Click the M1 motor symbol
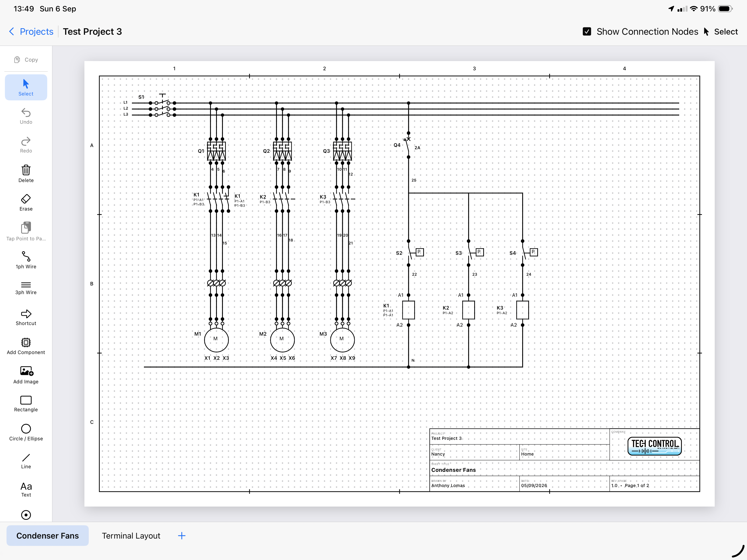747x560 pixels. 216,340
